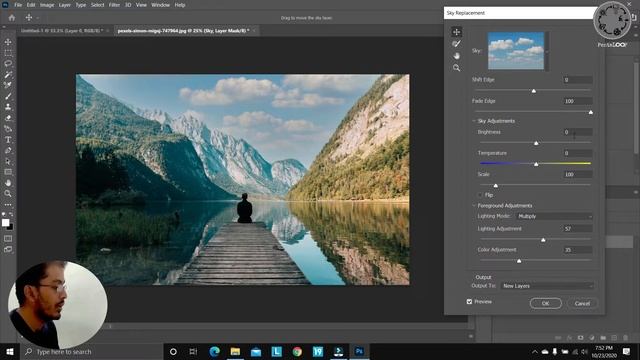
Task: Click the Brightness slider handle
Action: pyautogui.click(x=536, y=143)
